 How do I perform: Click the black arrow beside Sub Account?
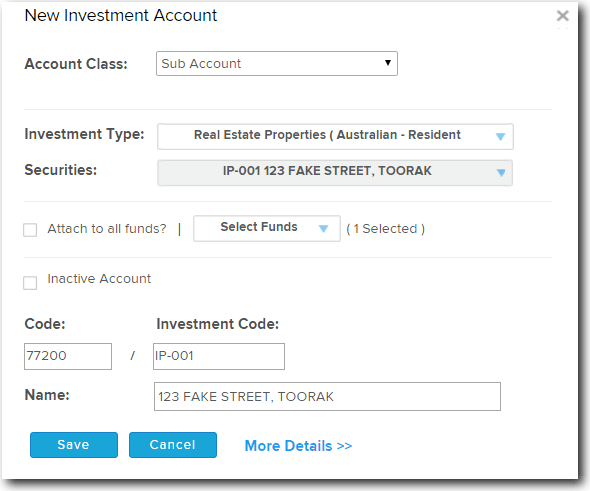tap(388, 63)
